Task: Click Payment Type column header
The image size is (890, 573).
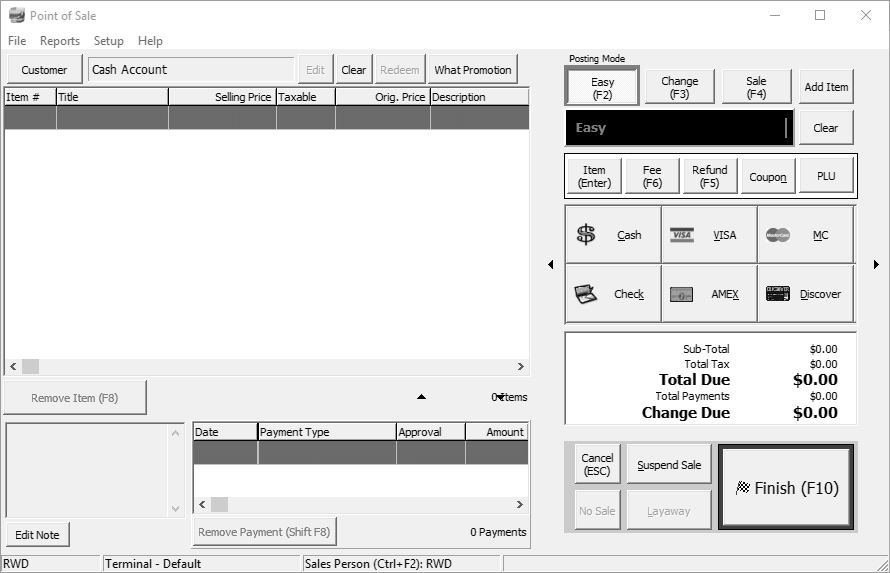Action: point(327,432)
